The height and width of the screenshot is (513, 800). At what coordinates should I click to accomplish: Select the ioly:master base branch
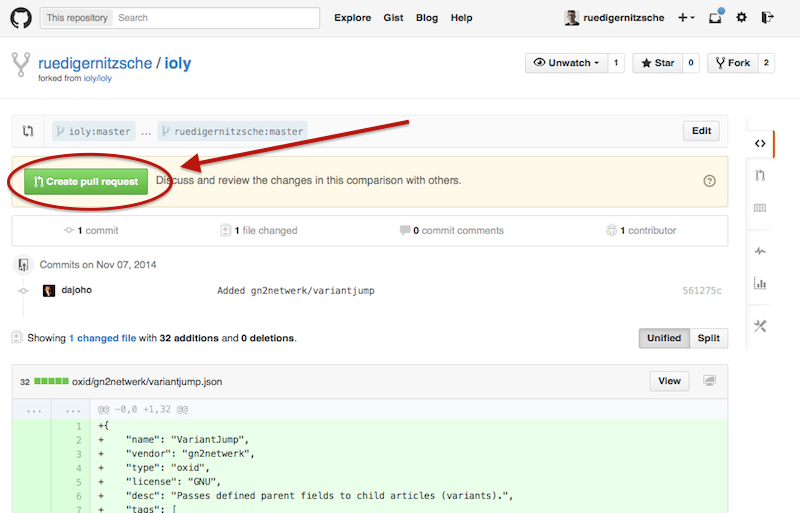(94, 131)
